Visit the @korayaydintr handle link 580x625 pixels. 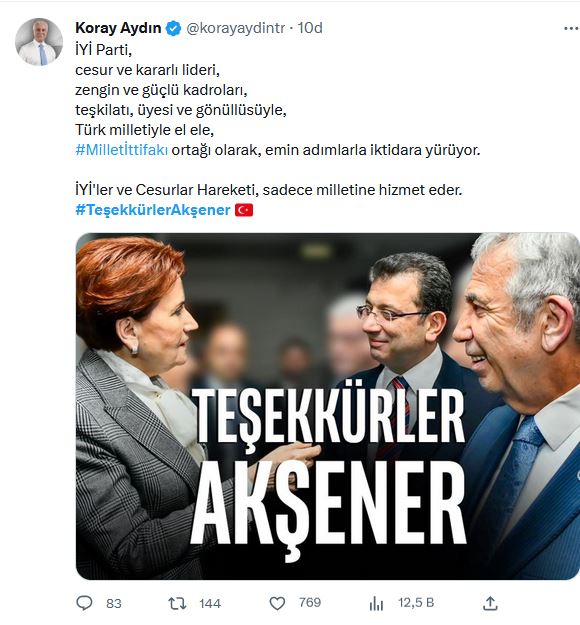coord(236,28)
